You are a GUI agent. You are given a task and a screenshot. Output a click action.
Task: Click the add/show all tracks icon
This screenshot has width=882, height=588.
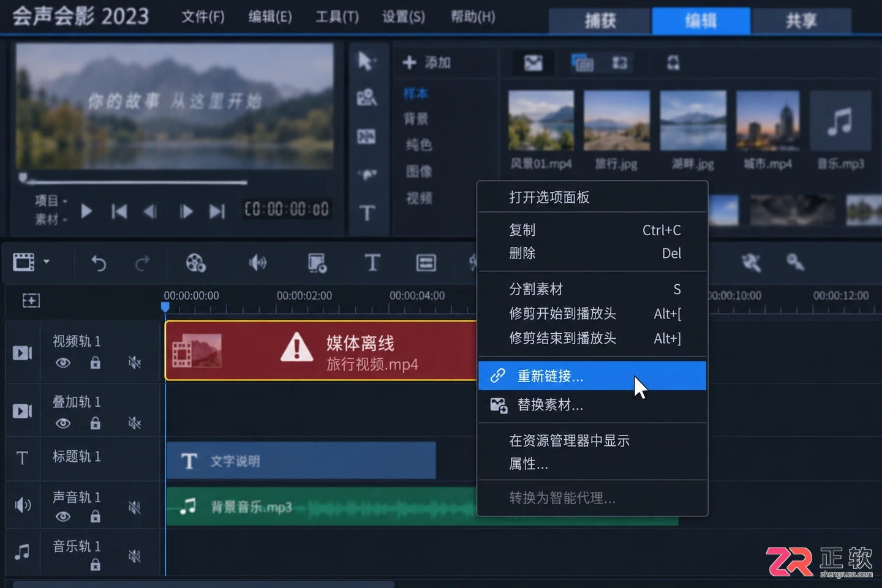click(x=31, y=300)
